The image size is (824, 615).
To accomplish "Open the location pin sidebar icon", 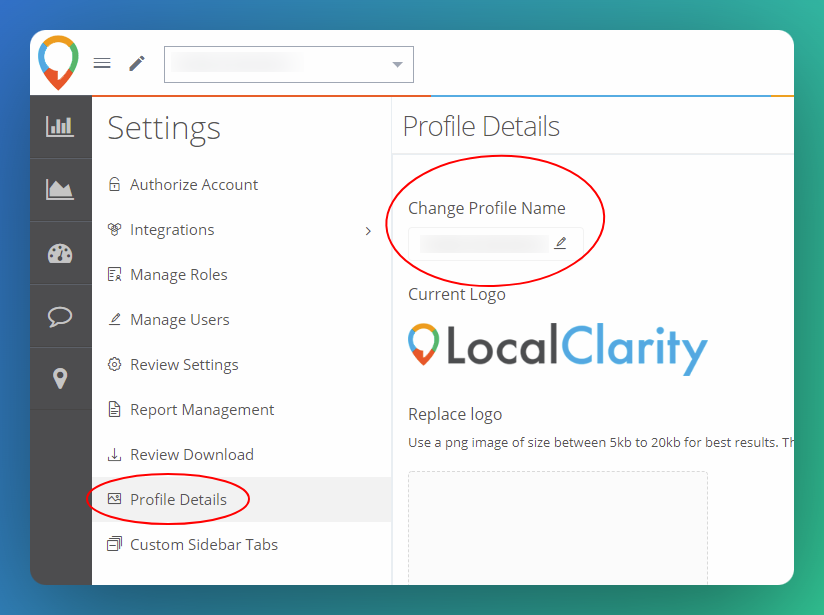I will pyautogui.click(x=60, y=378).
